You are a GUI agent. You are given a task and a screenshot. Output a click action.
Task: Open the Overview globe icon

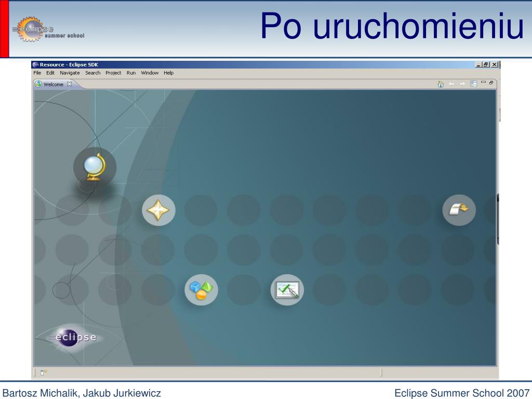click(x=95, y=167)
